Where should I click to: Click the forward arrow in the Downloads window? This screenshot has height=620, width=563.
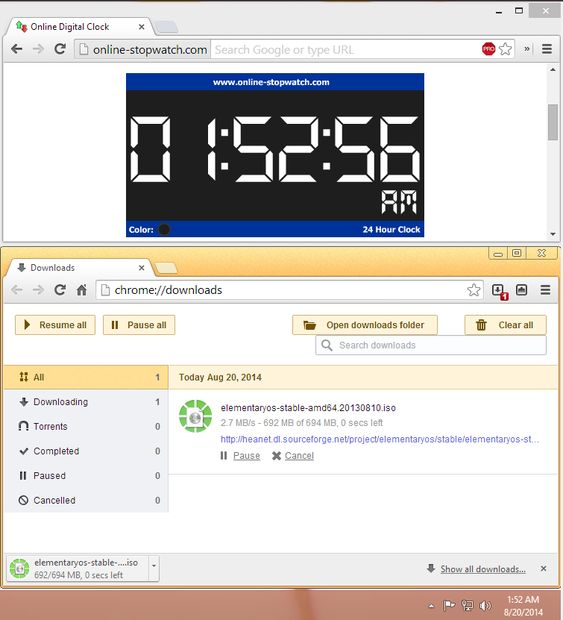(x=38, y=290)
